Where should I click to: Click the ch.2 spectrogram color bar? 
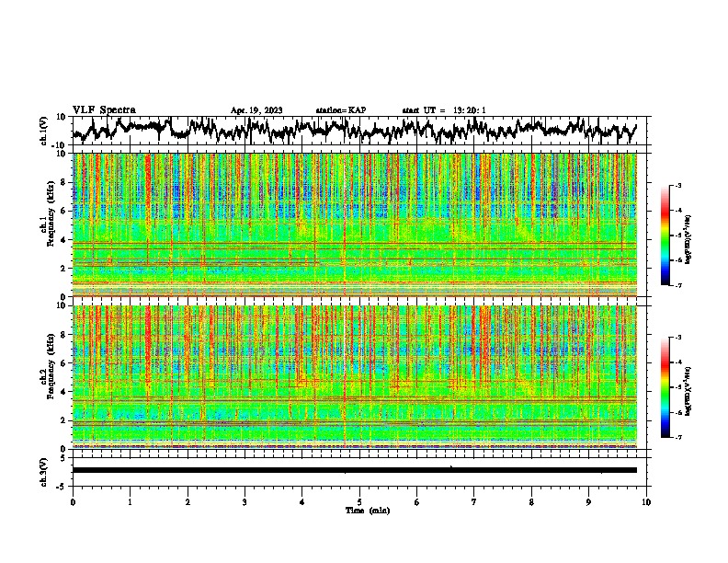[x=665, y=387]
